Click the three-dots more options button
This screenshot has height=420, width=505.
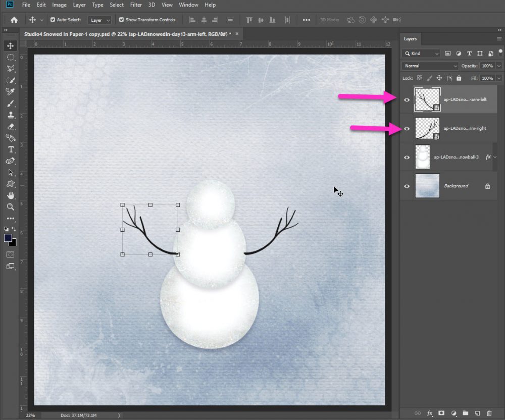[x=307, y=20]
